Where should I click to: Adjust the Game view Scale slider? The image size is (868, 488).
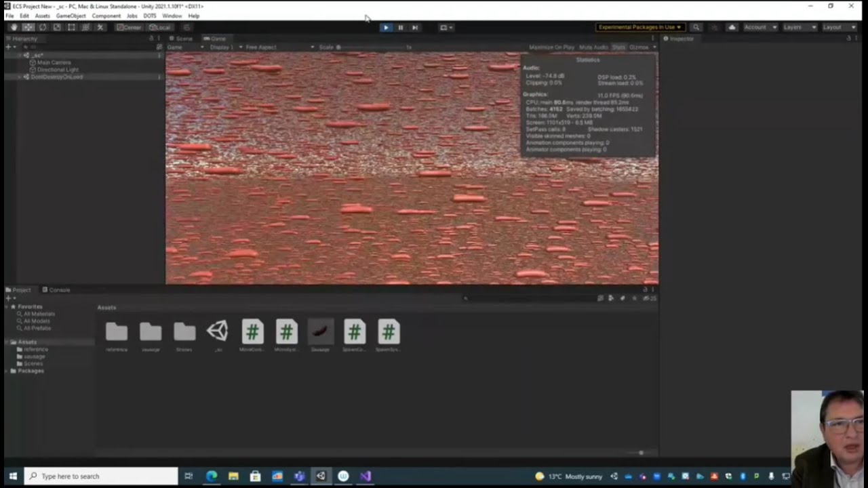coord(372,47)
